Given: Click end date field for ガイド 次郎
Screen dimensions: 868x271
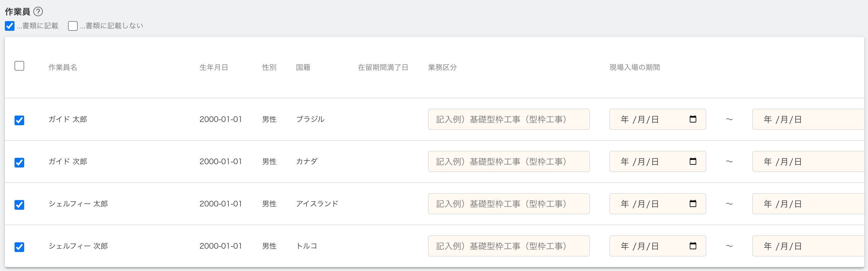Looking at the screenshot, I should pos(809,161).
